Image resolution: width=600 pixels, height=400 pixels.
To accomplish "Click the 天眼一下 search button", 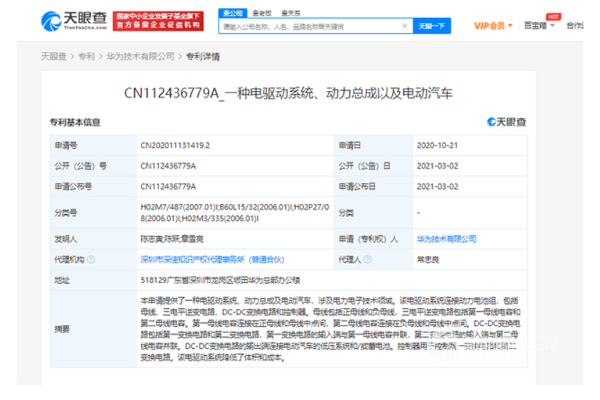I will 432,26.
